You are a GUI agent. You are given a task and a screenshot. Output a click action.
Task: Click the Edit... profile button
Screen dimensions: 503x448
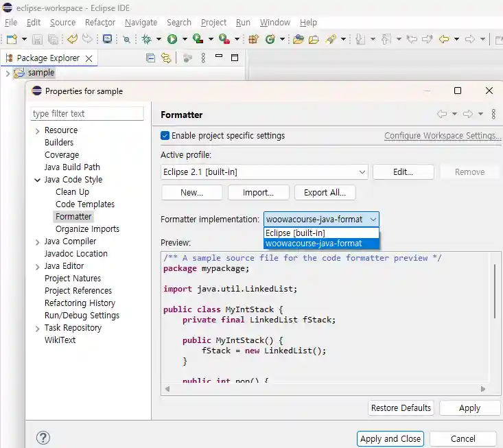click(403, 172)
